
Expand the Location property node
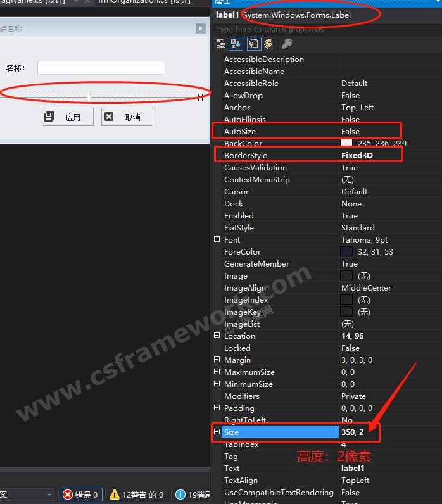[x=217, y=336]
